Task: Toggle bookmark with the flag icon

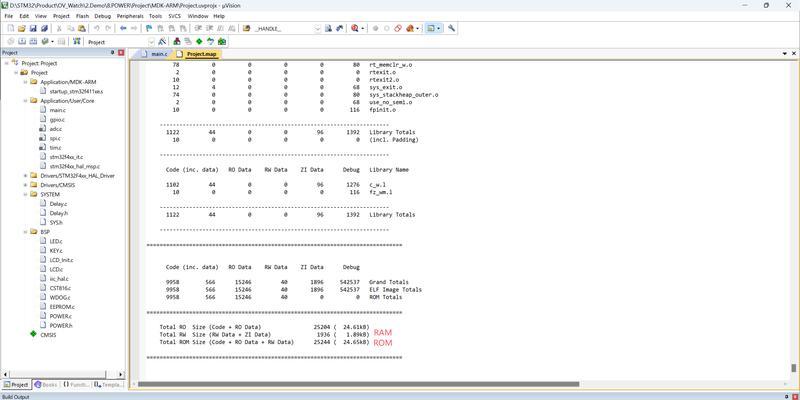Action: [x=149, y=29]
